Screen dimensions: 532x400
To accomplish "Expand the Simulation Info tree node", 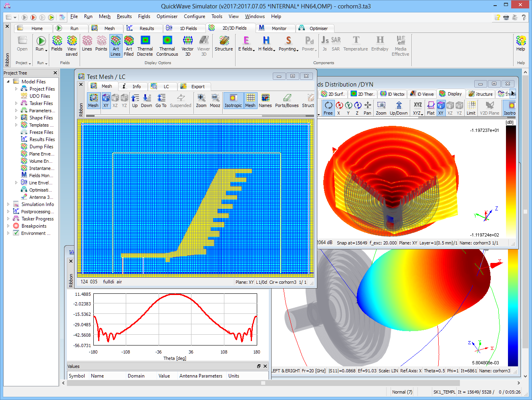I will [8, 204].
